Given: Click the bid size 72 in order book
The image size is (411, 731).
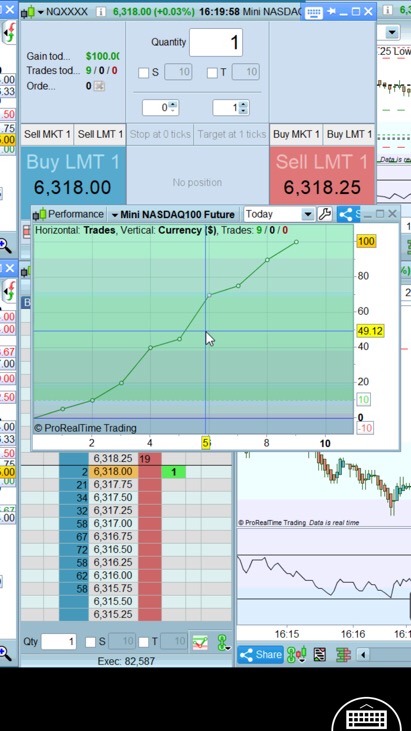Looking at the screenshot, I should click(82, 549).
